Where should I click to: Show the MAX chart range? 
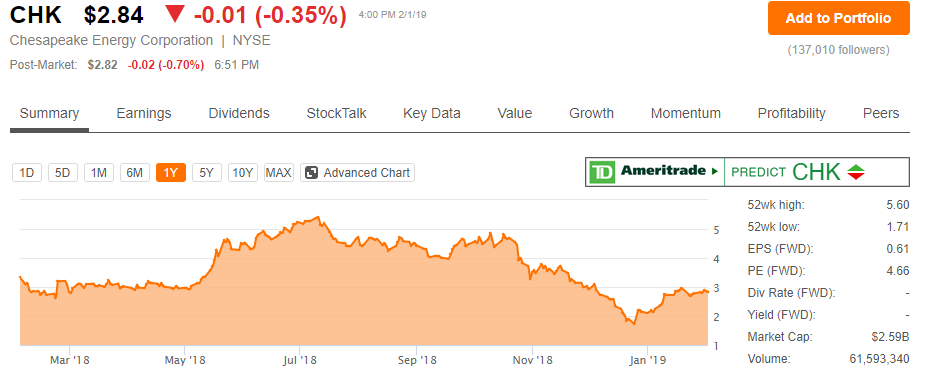278,173
